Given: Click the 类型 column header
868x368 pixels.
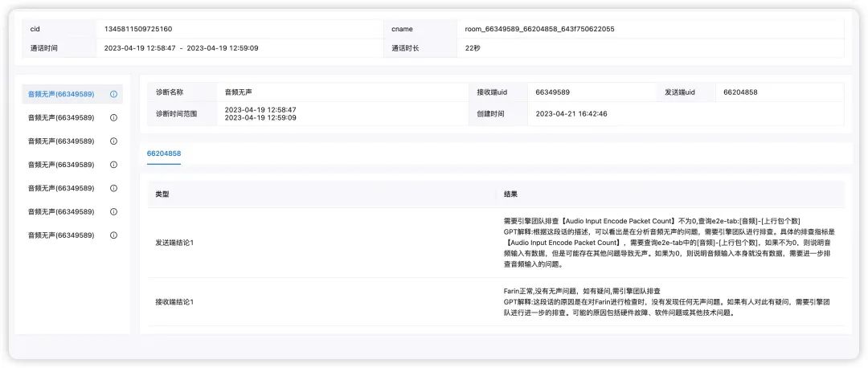Looking at the screenshot, I should click(162, 194).
